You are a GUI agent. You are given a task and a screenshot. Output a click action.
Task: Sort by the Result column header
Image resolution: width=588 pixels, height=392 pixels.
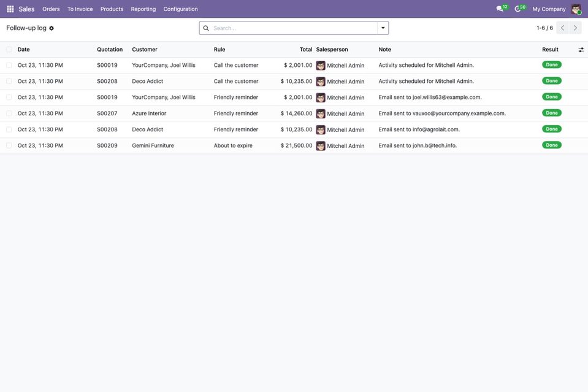[550, 50]
